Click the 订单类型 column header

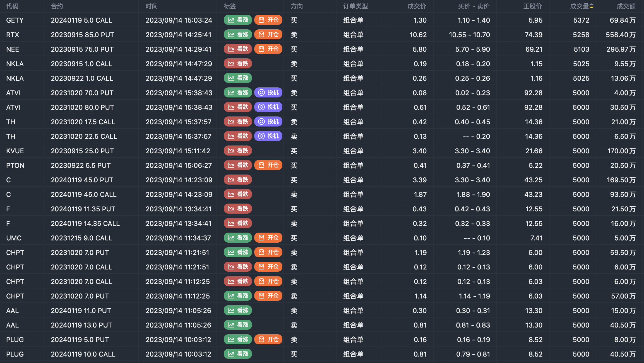355,6
